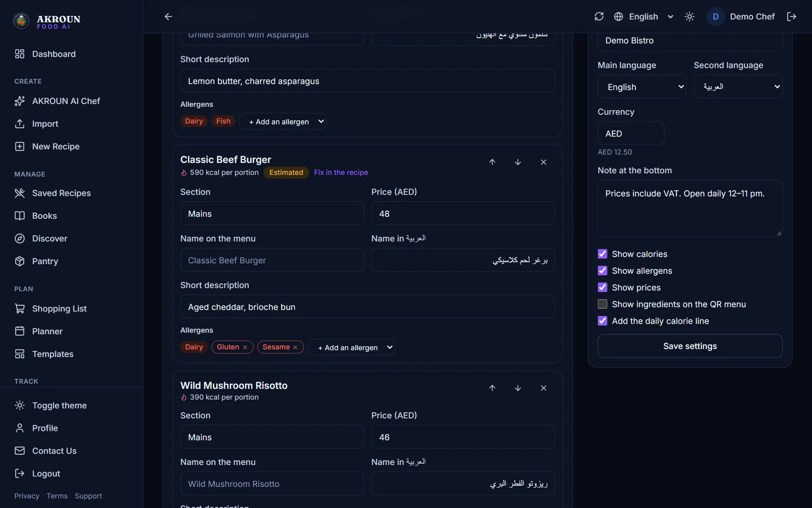The width and height of the screenshot is (812, 508).
Task: Move Wild Mushroom Risotto down
Action: point(518,388)
